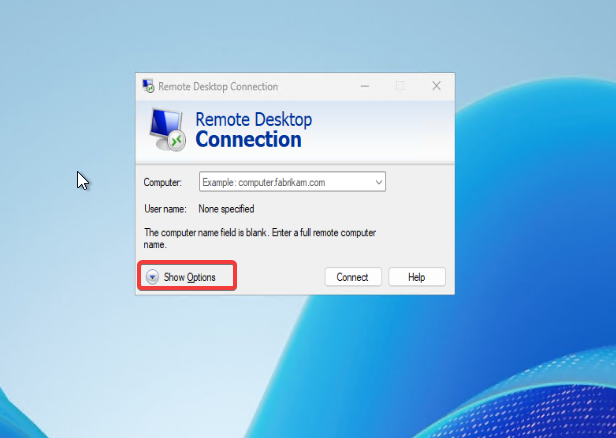Open the Computer combo box dropdown arrow

[x=379, y=182]
